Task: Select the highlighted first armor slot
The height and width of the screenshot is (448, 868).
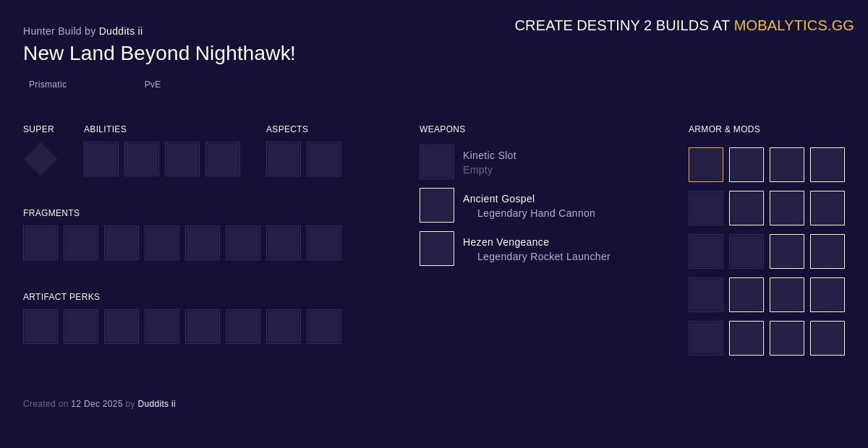Action: pyautogui.click(x=706, y=165)
